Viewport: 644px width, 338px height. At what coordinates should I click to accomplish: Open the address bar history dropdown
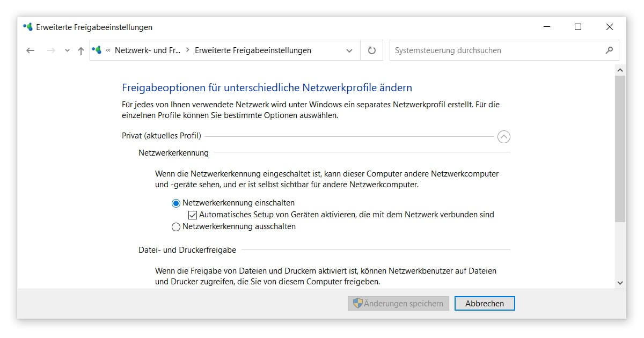click(x=349, y=50)
